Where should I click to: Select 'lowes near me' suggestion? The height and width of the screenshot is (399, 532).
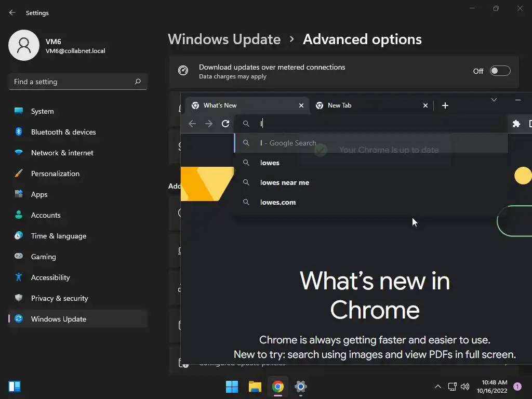[x=371, y=182]
